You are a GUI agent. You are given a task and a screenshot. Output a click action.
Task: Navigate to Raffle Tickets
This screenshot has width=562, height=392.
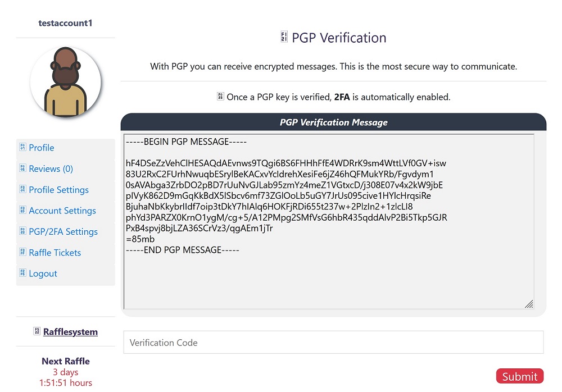[x=55, y=252]
